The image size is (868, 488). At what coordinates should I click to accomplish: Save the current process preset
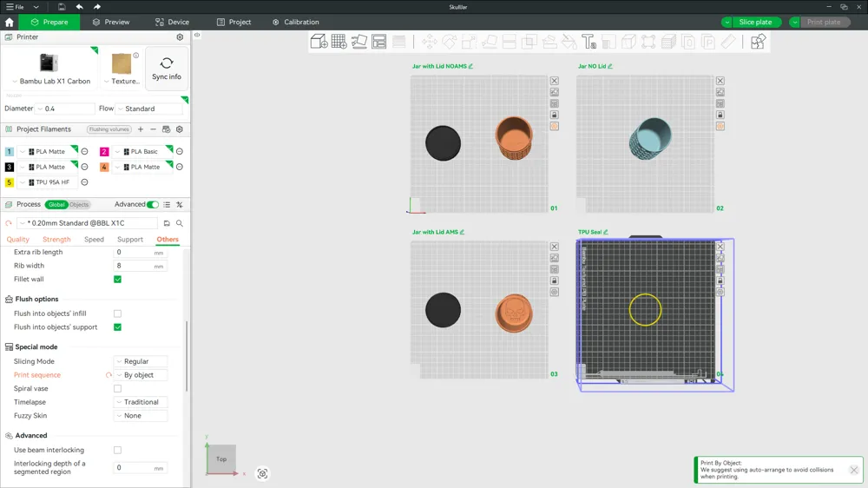click(167, 223)
